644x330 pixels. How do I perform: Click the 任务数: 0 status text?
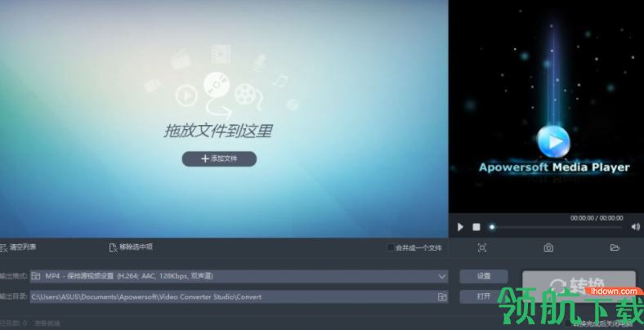click(14, 323)
